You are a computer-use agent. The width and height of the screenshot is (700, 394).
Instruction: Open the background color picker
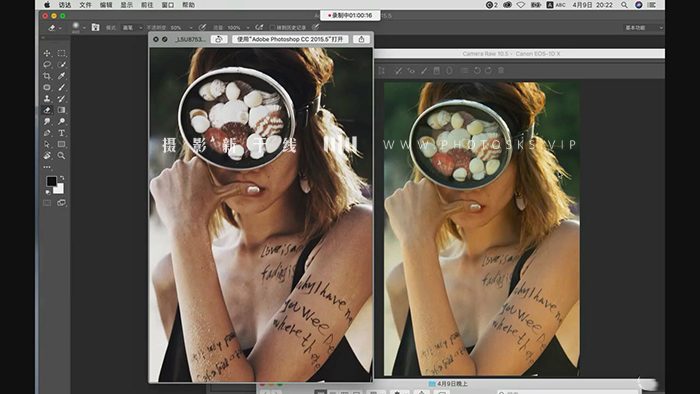point(59,189)
